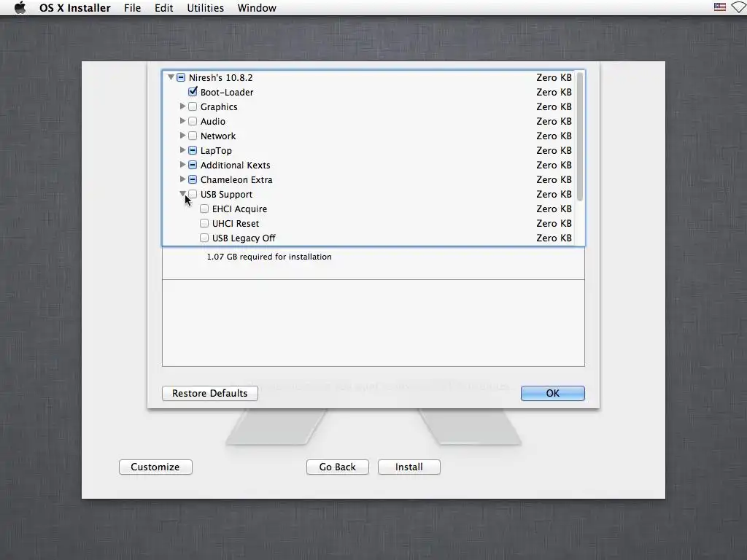Select the Chameleon Extra row label
The width and height of the screenshot is (747, 560).
click(x=236, y=180)
